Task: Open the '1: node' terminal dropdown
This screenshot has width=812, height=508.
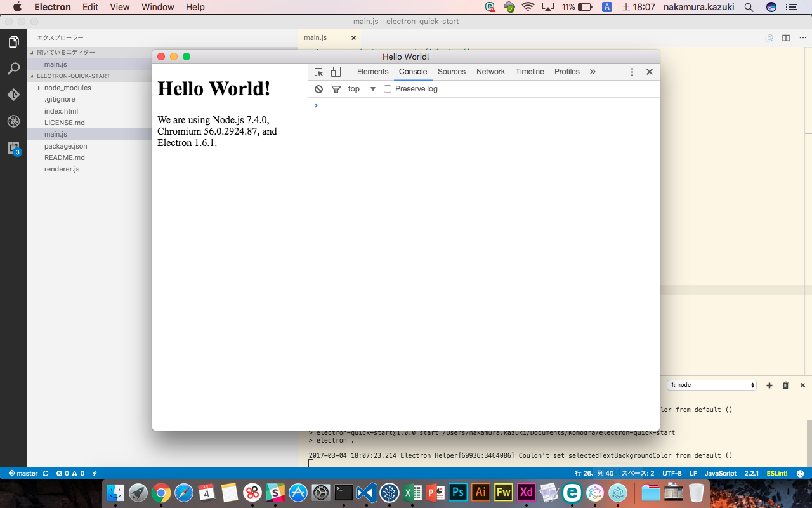Action: point(712,385)
